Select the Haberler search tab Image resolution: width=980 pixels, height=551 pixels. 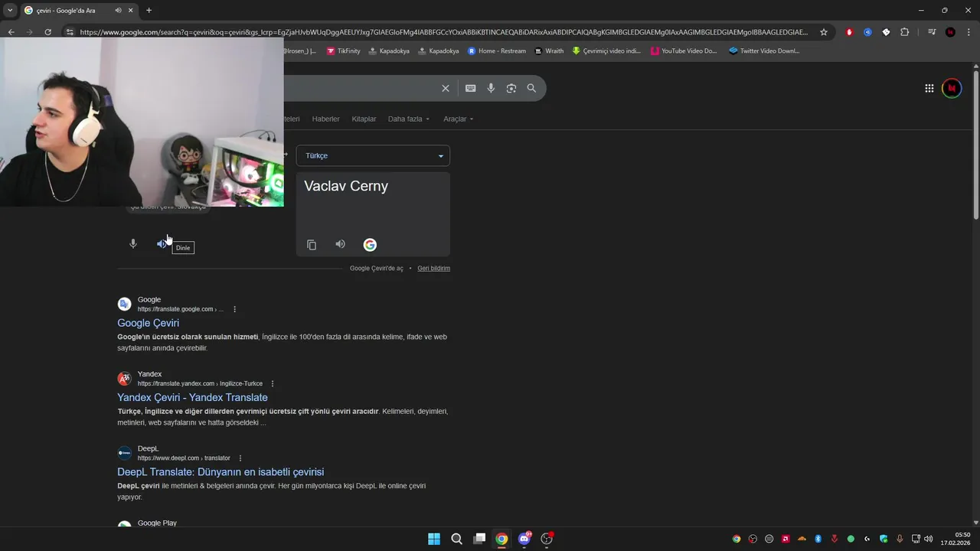325,119
